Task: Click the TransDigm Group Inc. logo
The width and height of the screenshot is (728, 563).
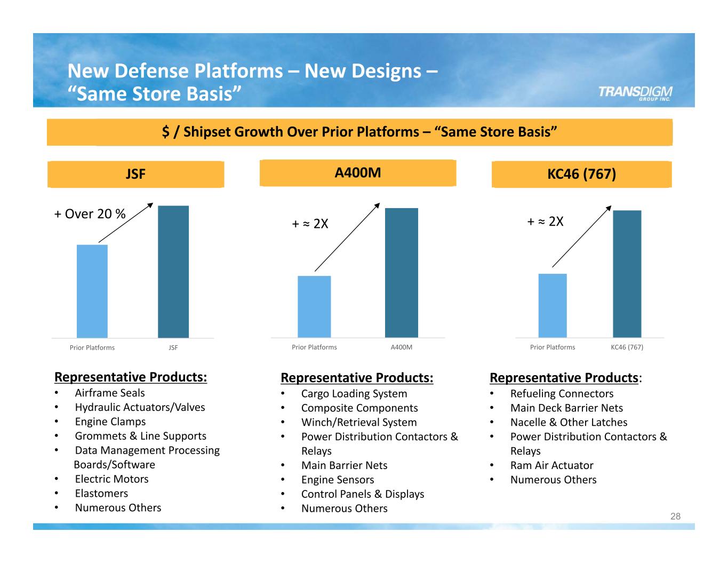Action: click(635, 93)
